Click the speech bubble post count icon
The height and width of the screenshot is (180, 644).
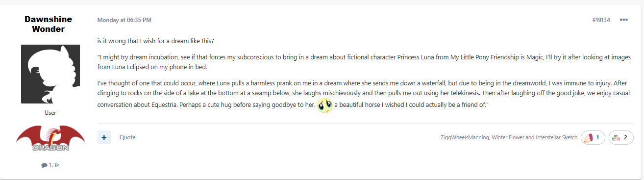tap(45, 165)
